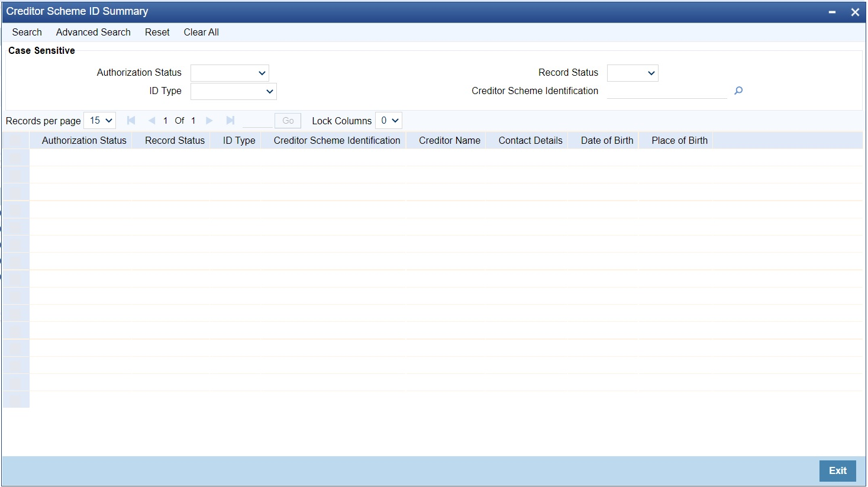The image size is (868, 487).
Task: Click the previous page arrow
Action: tap(151, 120)
